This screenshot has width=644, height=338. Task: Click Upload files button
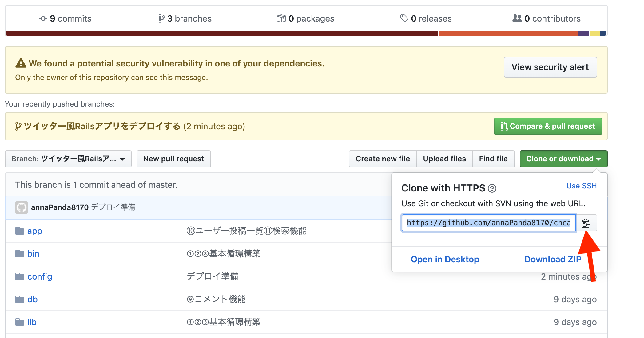444,159
